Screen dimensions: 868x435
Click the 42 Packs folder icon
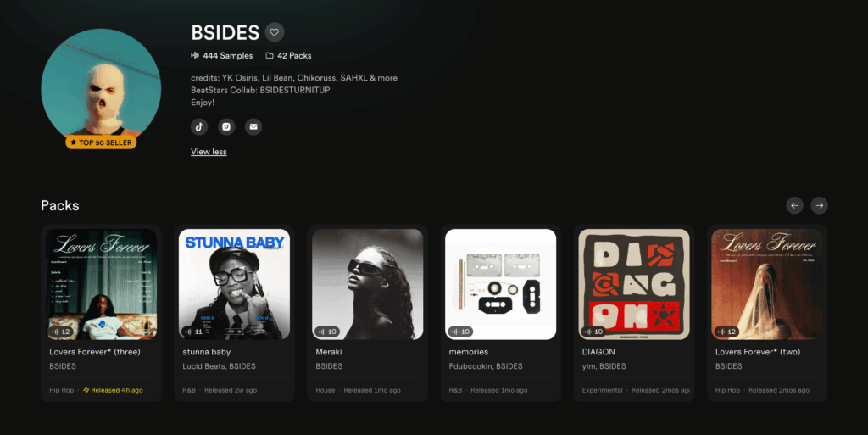270,55
